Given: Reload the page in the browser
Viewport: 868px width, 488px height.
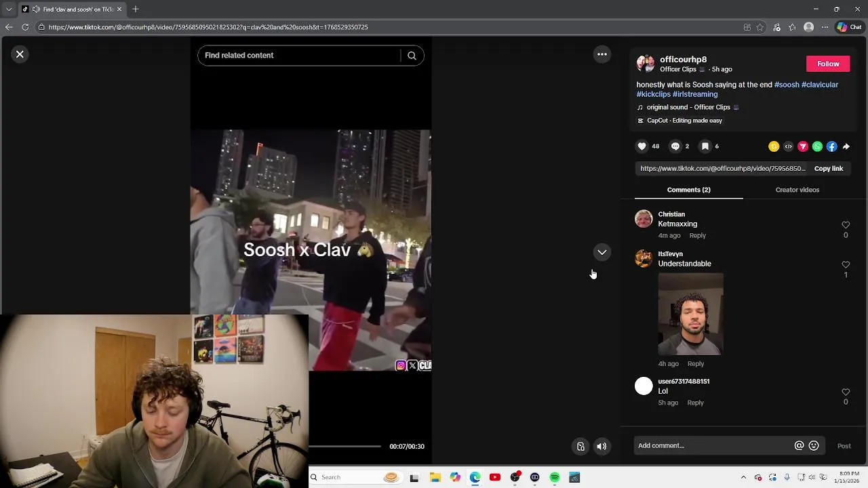Looking at the screenshot, I should [x=25, y=27].
